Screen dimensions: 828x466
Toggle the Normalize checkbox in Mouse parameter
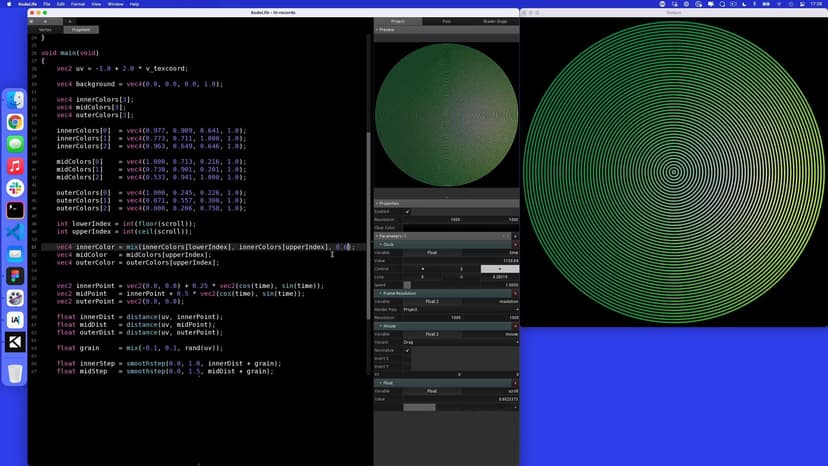click(x=407, y=350)
